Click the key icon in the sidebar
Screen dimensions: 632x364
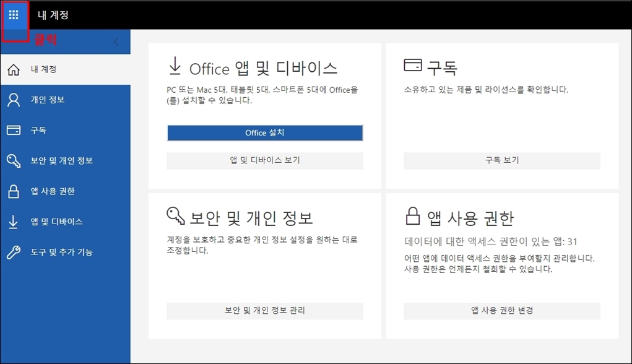click(13, 161)
